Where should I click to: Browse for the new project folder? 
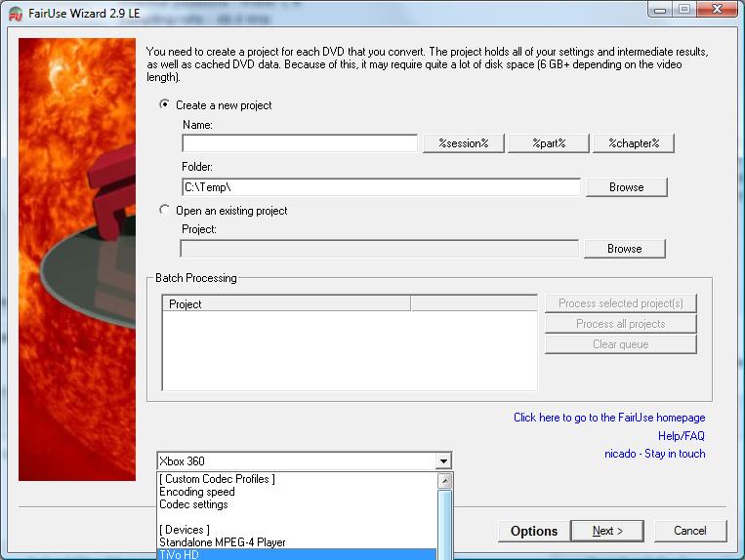[x=627, y=187]
